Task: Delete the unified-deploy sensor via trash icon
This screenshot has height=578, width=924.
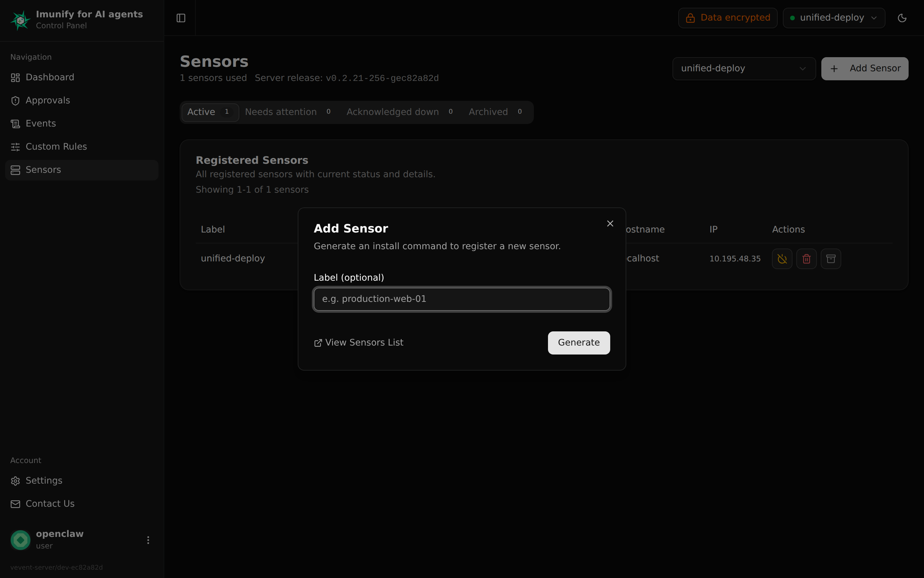Action: [x=806, y=259]
